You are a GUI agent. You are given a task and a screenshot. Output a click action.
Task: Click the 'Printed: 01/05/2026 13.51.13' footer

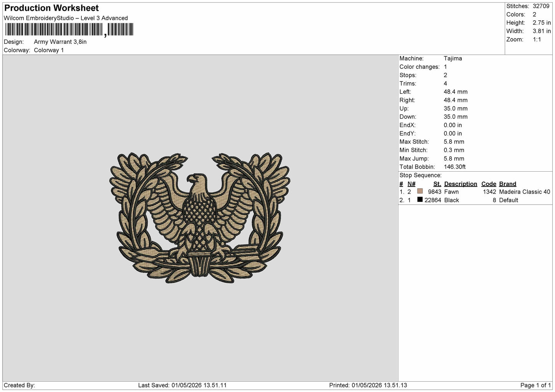coord(368,385)
